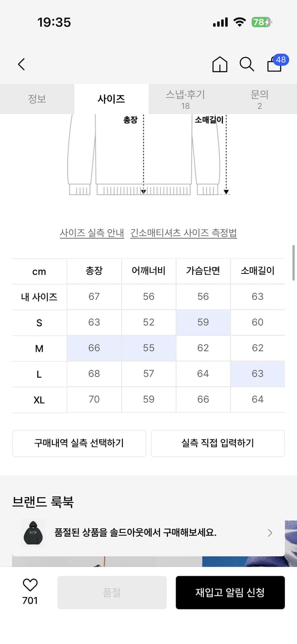Tap the search icon
297x644 pixels.
[x=246, y=64]
